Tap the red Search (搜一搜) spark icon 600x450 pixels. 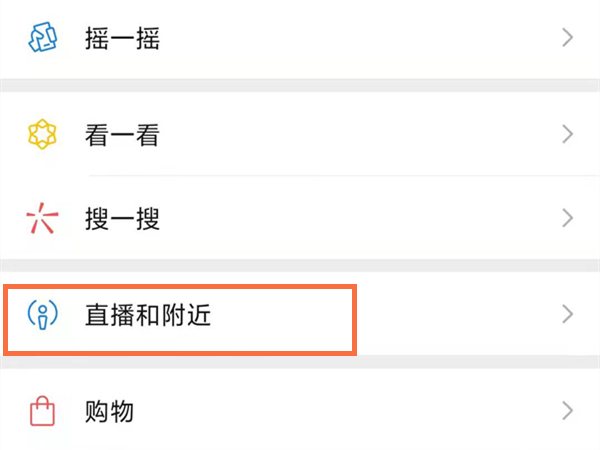pyautogui.click(x=41, y=219)
